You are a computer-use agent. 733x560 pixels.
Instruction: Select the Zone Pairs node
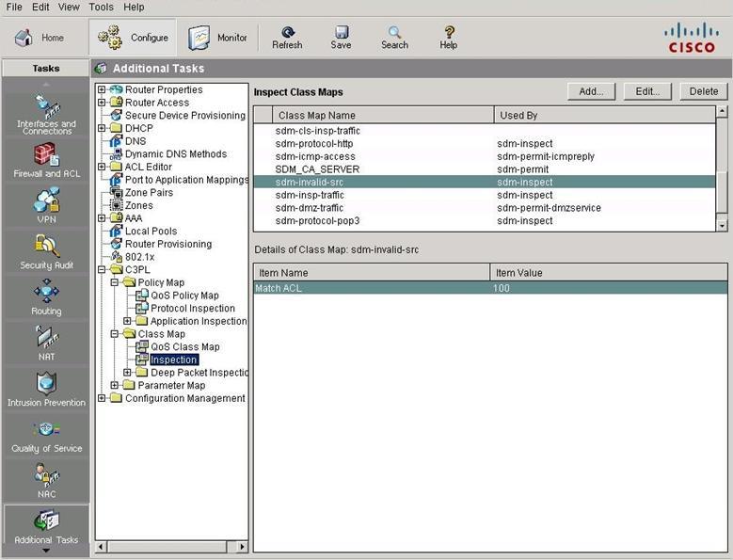(x=149, y=193)
